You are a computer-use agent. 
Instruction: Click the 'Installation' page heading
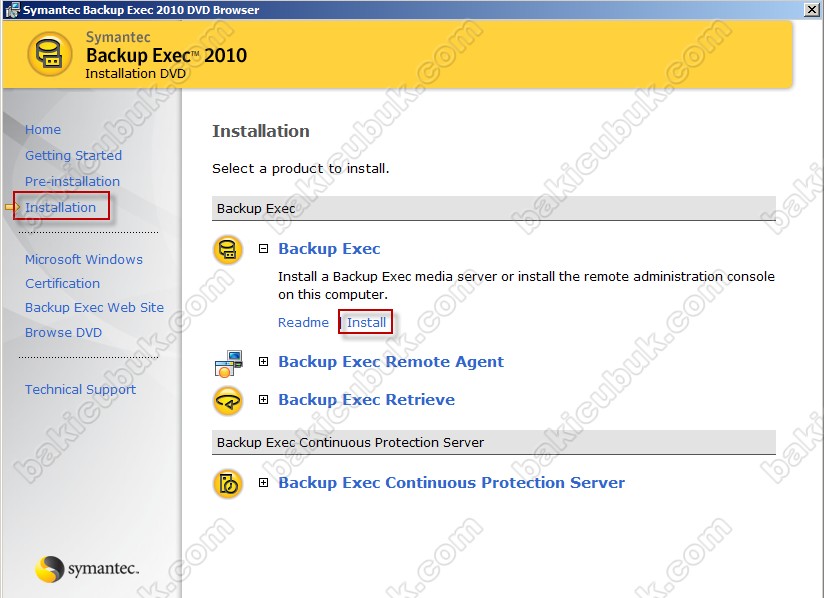click(261, 131)
